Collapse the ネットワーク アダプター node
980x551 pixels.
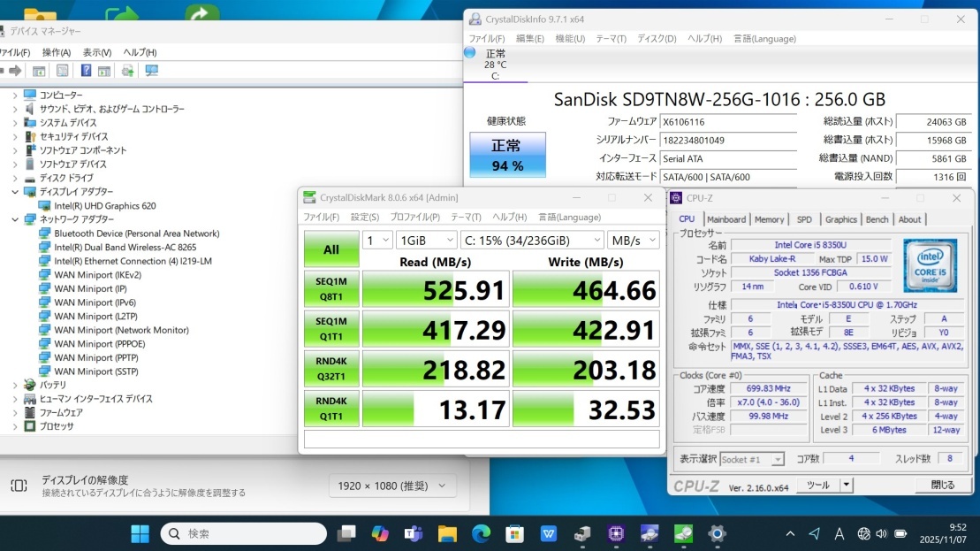pyautogui.click(x=15, y=219)
